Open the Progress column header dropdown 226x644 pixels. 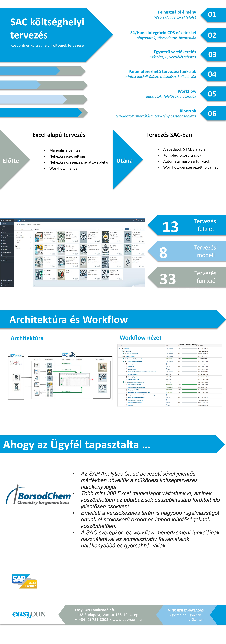click(x=196, y=346)
